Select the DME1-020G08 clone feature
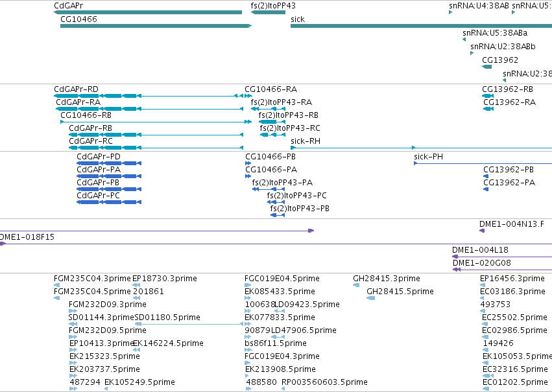 pyautogui.click(x=502, y=270)
